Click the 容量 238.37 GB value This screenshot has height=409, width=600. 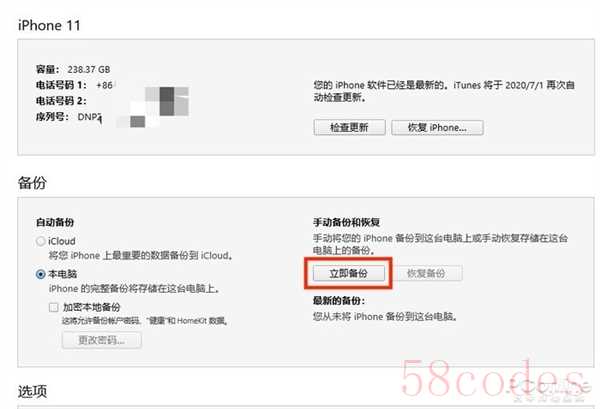coord(89,69)
